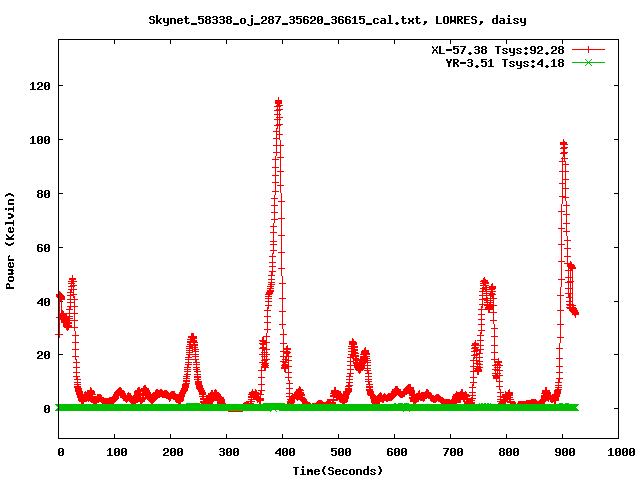Select the YR-3.51 Tsys:4.18 legend label

(x=504, y=63)
